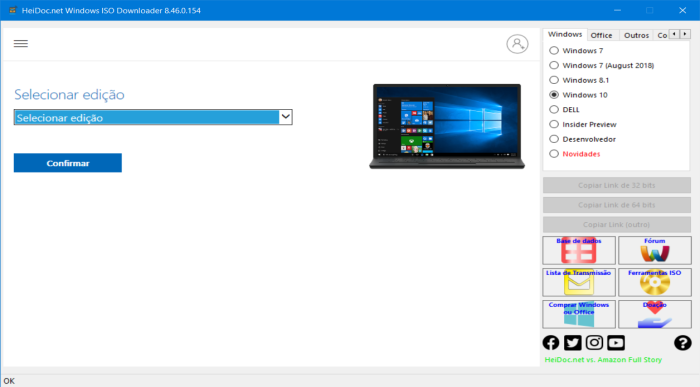This screenshot has width=700, height=387.
Task: Click Copiar Link (outro) button
Action: point(617,225)
